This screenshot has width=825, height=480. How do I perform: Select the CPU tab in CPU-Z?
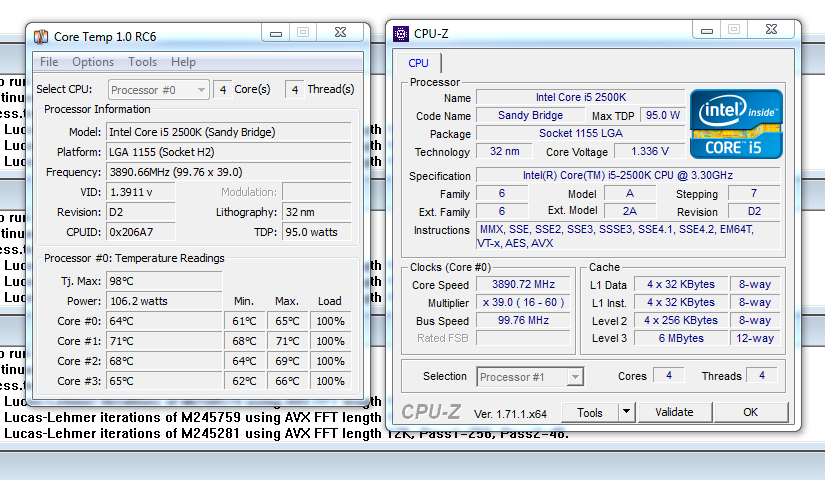point(418,63)
